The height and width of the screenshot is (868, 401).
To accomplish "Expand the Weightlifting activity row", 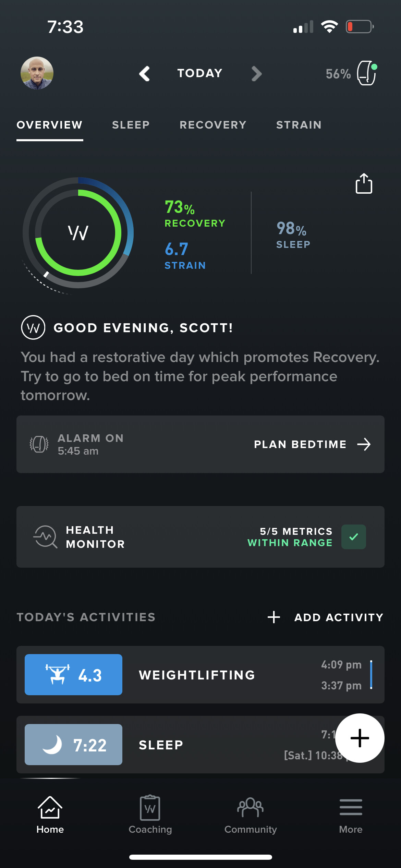I will click(200, 675).
